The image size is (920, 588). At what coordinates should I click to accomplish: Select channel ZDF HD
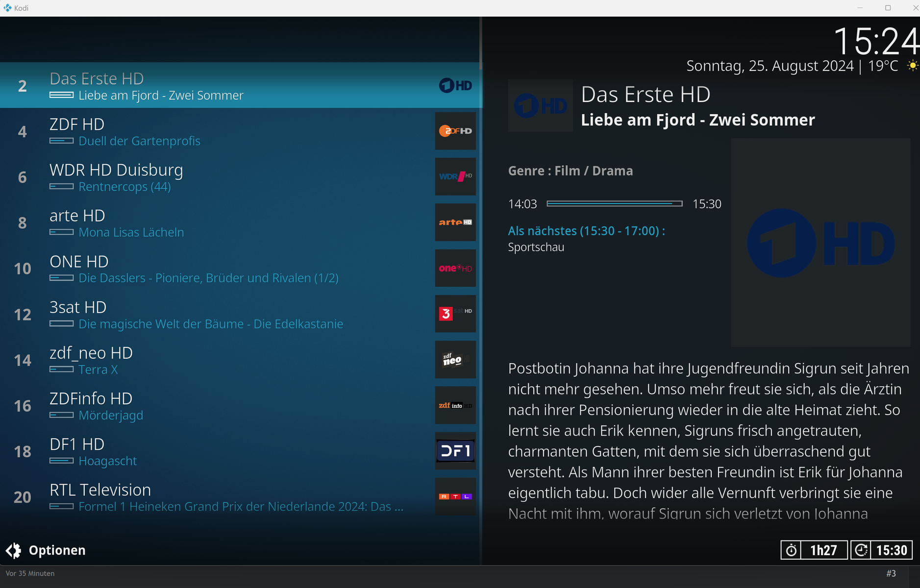(x=240, y=131)
